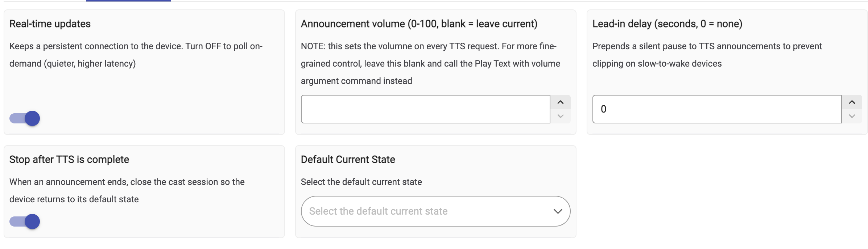Image resolution: width=868 pixels, height=249 pixels.
Task: Click the Announcement volume heading text
Action: (x=419, y=24)
